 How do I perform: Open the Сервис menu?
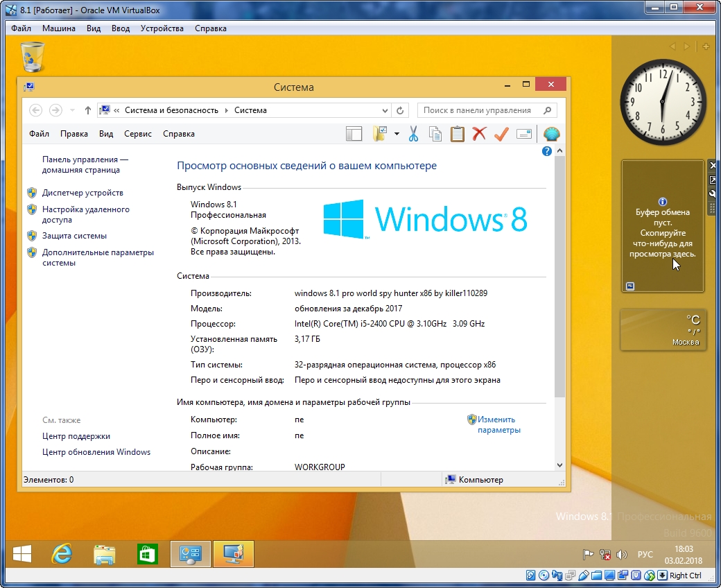click(137, 134)
